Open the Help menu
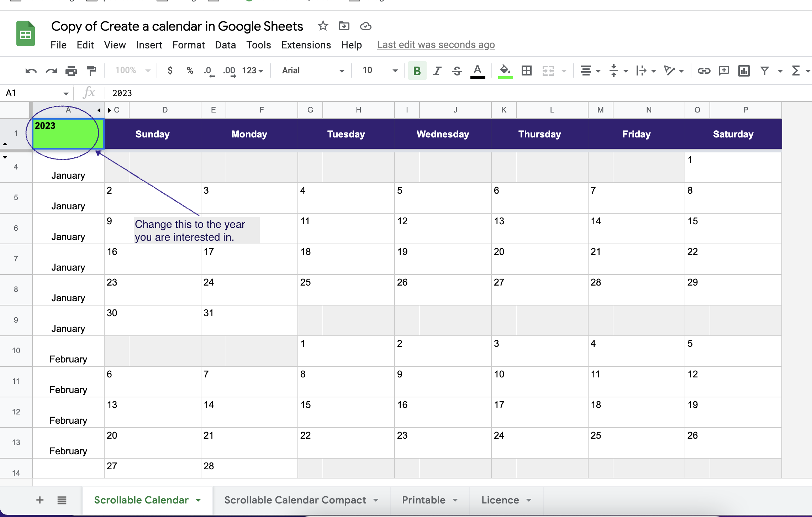This screenshot has height=517, width=812. point(352,45)
